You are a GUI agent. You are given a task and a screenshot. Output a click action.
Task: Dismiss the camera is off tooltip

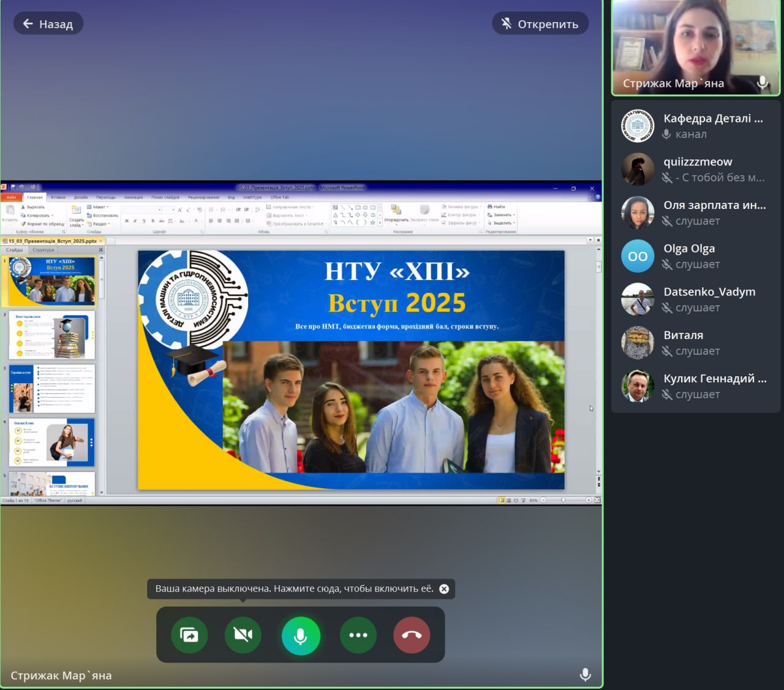[x=444, y=589]
